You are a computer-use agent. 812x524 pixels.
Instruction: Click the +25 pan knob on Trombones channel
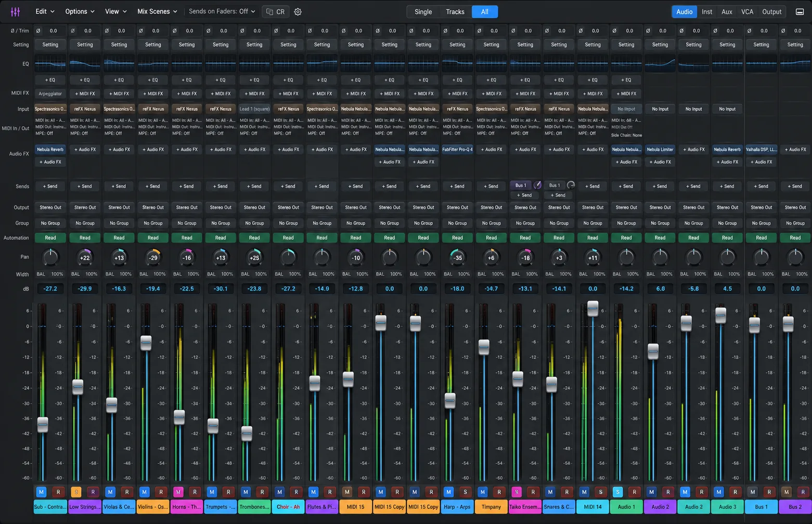coord(254,257)
